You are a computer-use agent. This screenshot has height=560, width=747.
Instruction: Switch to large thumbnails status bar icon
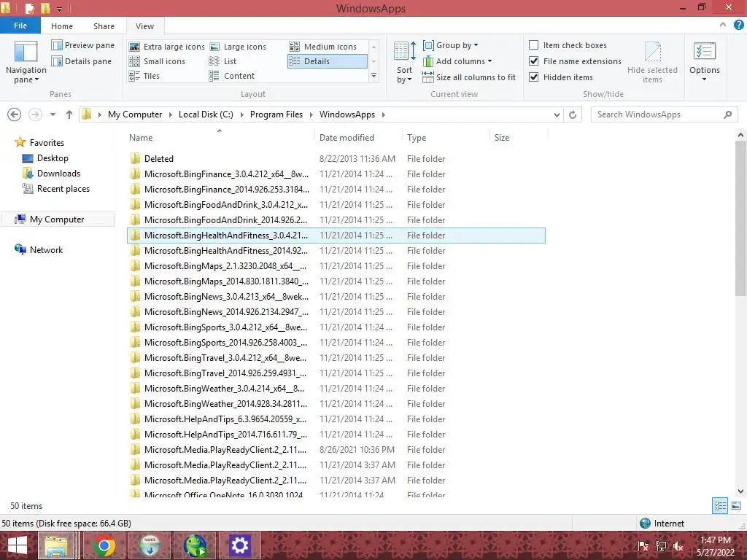[x=736, y=505]
